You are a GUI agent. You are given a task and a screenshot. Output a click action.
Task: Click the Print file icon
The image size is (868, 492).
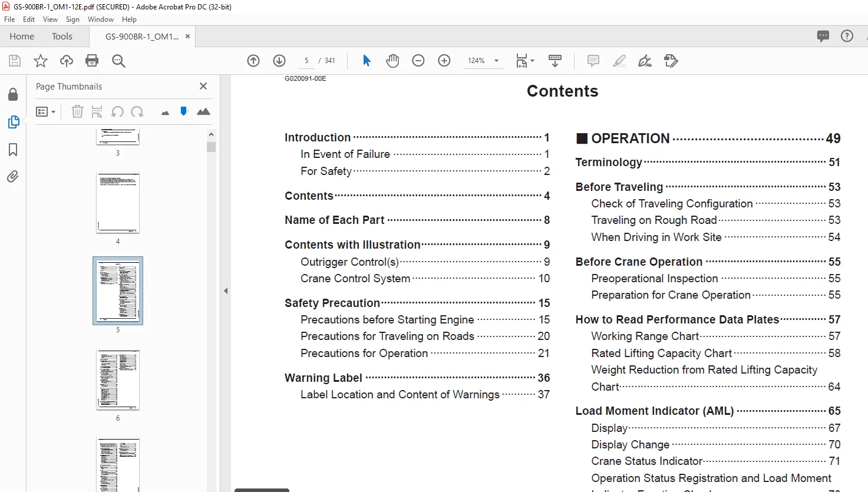tap(92, 61)
